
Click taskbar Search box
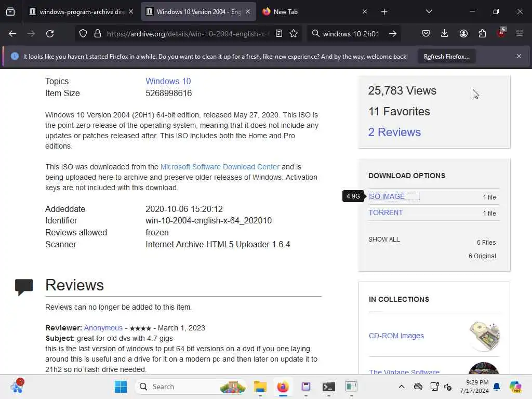(191, 387)
